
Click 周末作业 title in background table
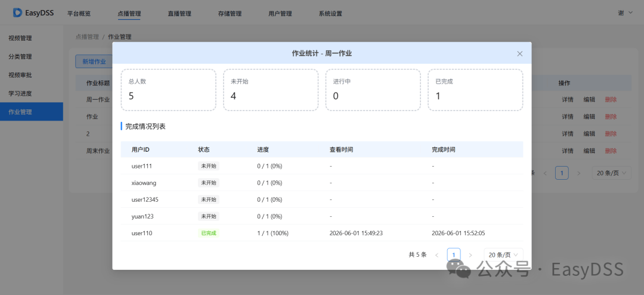98,151
